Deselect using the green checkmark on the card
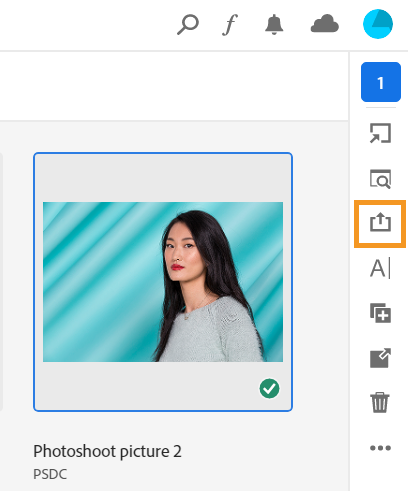 pyautogui.click(x=269, y=389)
